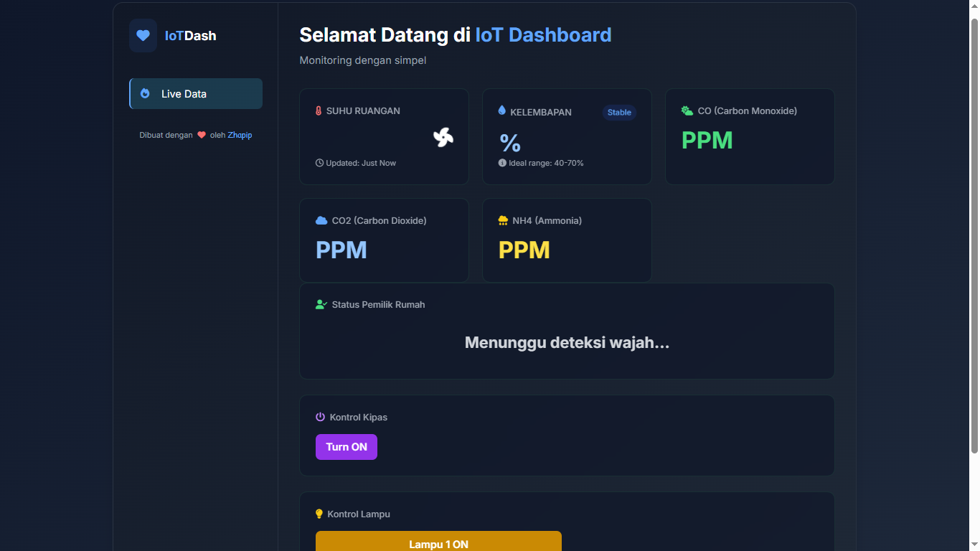Click the thermometer icon for Suhu Ruangan

pyautogui.click(x=319, y=111)
